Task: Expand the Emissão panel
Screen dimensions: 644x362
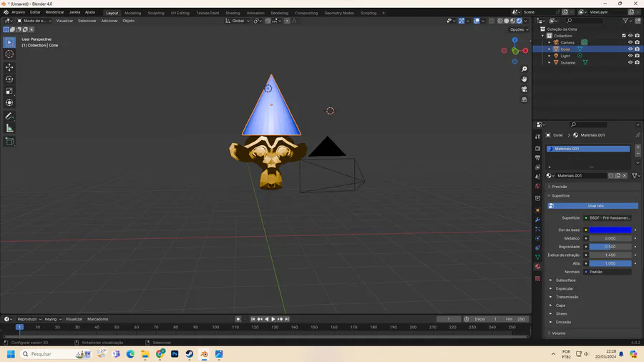Action: pyautogui.click(x=564, y=322)
